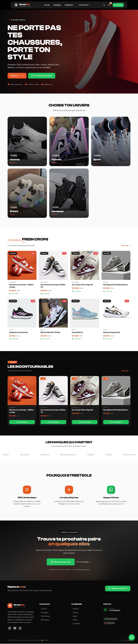Open the Instagram icon in footer

(10, 628)
